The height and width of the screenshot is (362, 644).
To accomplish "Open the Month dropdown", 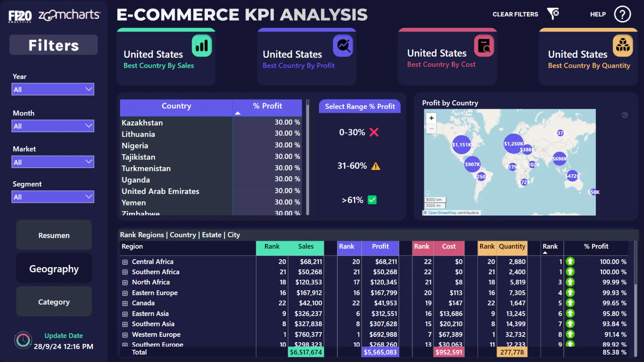I will pos(53,126).
